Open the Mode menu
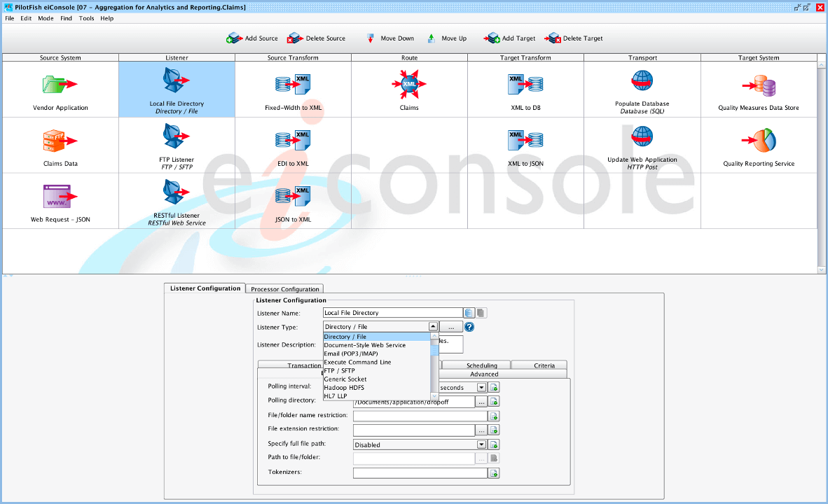This screenshot has width=828, height=504. (x=46, y=18)
